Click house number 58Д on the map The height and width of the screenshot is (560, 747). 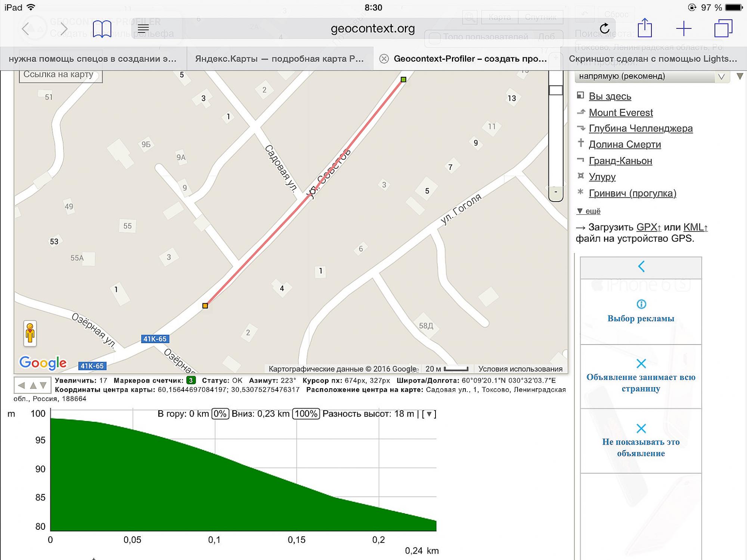tap(426, 326)
